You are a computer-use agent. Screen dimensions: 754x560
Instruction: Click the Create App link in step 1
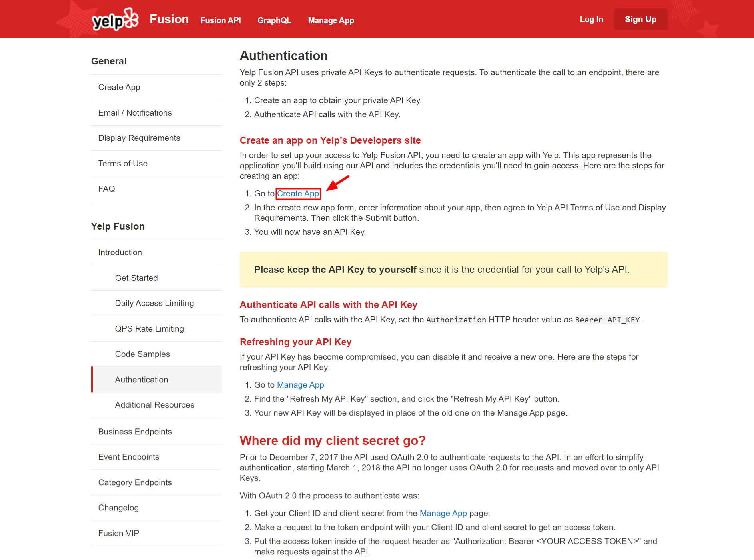[x=298, y=194]
